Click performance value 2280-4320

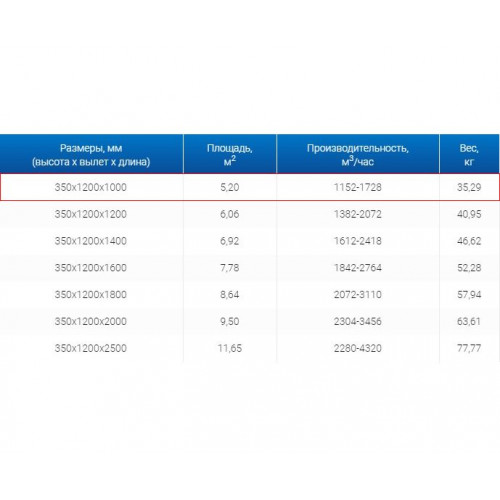358,348
